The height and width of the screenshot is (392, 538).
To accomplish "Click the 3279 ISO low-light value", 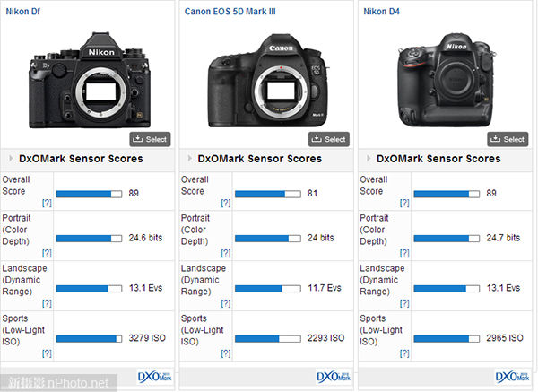I will click(147, 338).
